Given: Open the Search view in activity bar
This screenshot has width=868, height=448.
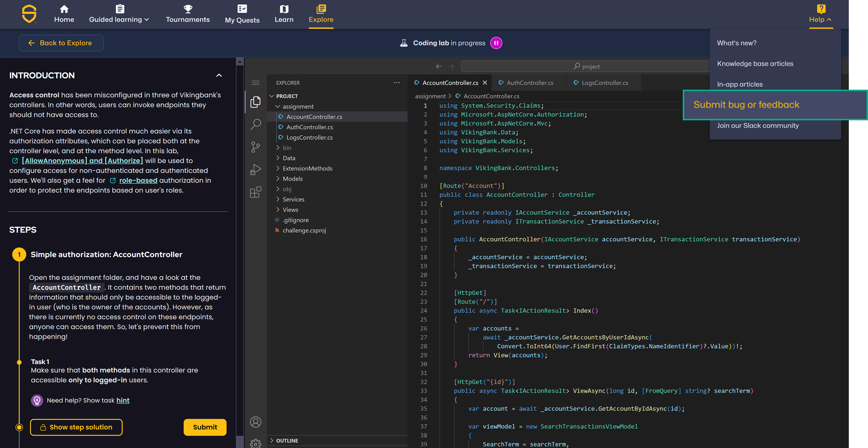Looking at the screenshot, I should tap(255, 124).
